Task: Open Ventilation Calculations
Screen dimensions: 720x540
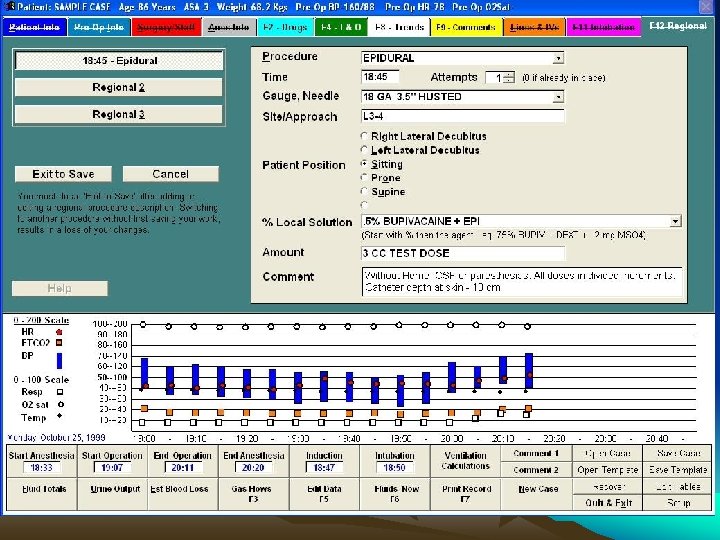Action: coord(466,461)
